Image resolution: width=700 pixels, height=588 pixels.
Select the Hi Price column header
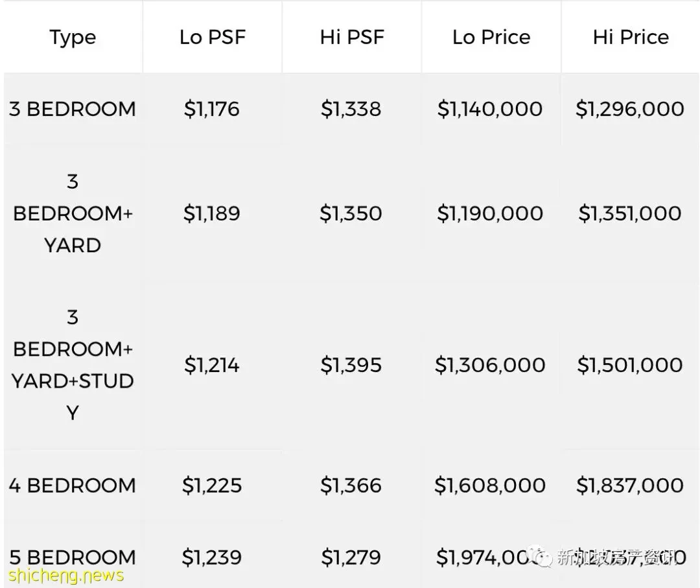click(631, 37)
